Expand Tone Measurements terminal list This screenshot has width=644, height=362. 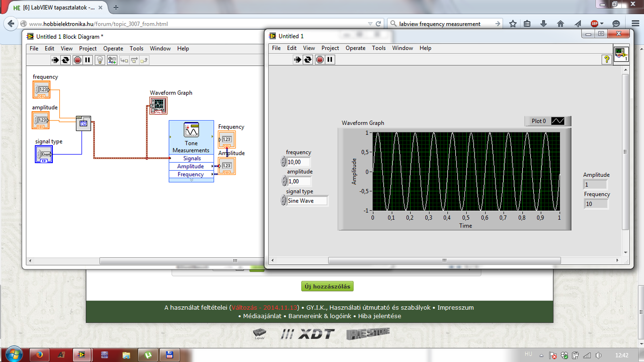pyautogui.click(x=191, y=180)
